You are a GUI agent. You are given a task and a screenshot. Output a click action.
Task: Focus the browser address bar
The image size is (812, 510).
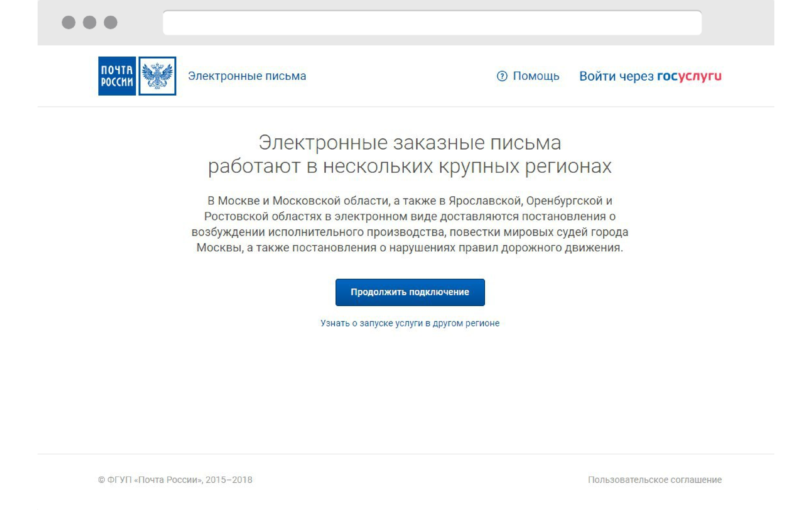click(432, 23)
